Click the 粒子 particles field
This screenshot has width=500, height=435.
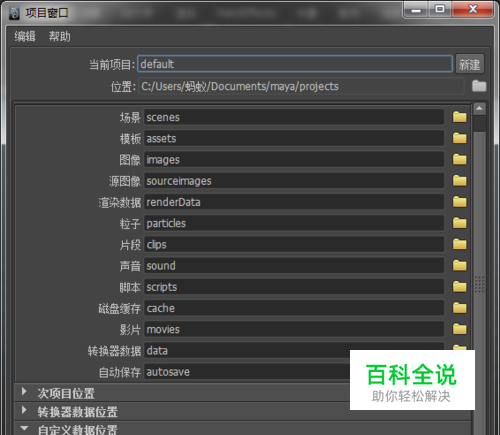point(294,223)
